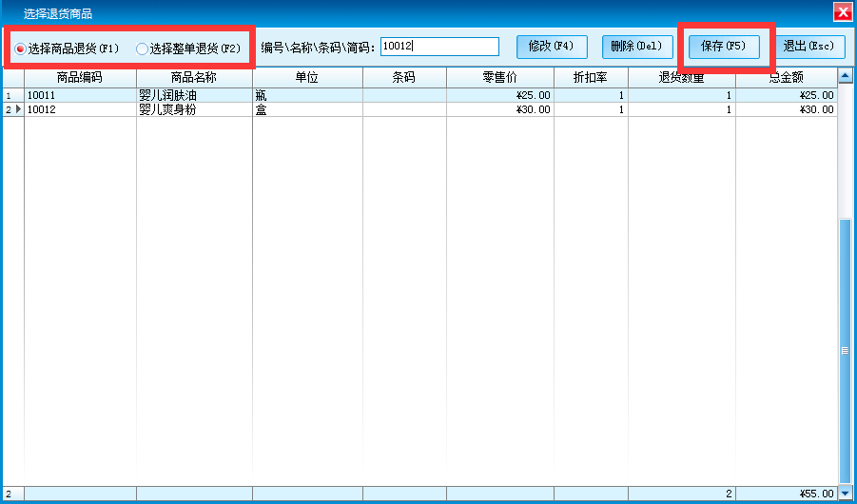This screenshot has width=857, height=504.
Task: Click the 商品名称 column header
Action: tap(194, 77)
